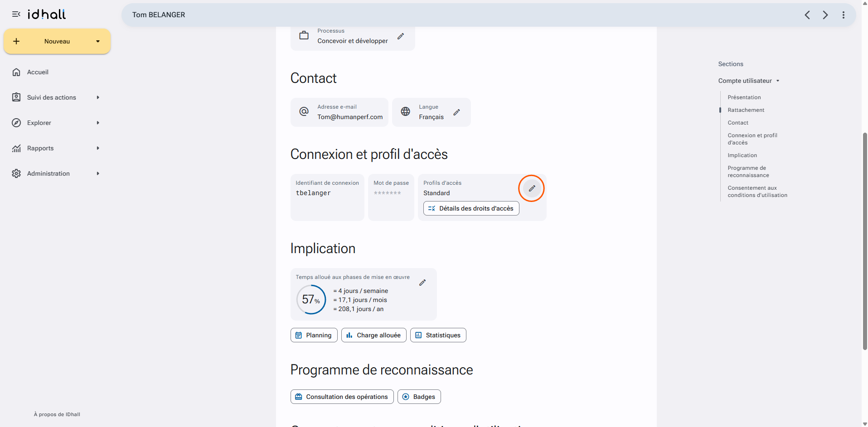
Task: Show the Badges of recognition
Action: coord(419,397)
